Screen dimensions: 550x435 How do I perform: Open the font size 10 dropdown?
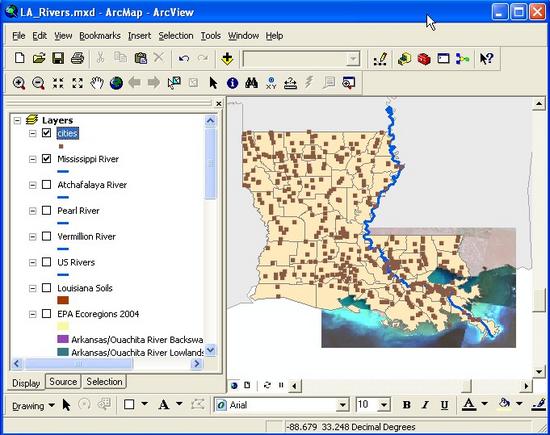coord(384,405)
